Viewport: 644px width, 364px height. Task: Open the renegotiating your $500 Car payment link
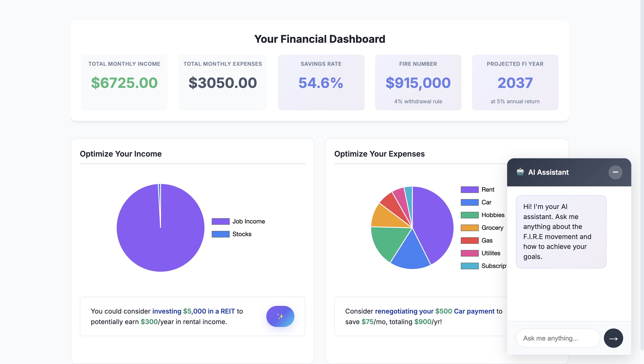[434, 311]
